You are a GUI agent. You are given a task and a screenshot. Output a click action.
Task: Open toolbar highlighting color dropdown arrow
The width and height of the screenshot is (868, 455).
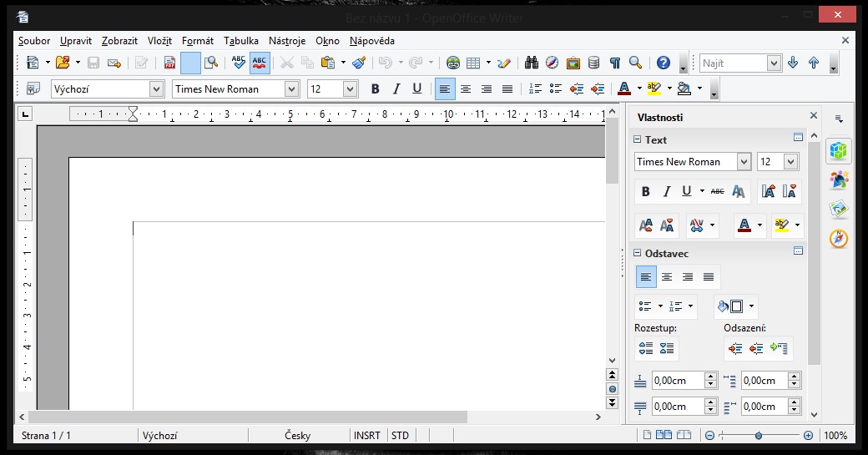(x=670, y=88)
